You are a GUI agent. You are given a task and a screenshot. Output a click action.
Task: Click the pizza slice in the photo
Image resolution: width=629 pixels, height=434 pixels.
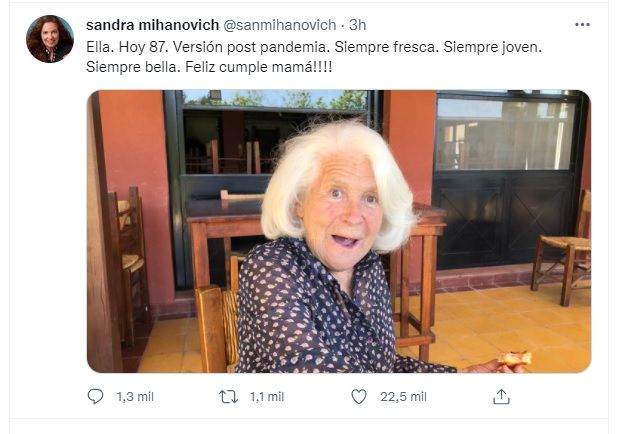(x=515, y=358)
